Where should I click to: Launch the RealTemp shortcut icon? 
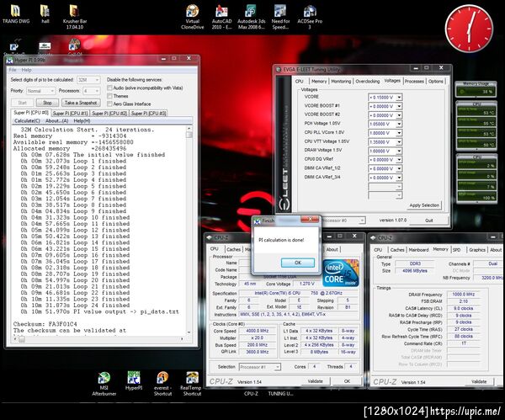(192, 379)
